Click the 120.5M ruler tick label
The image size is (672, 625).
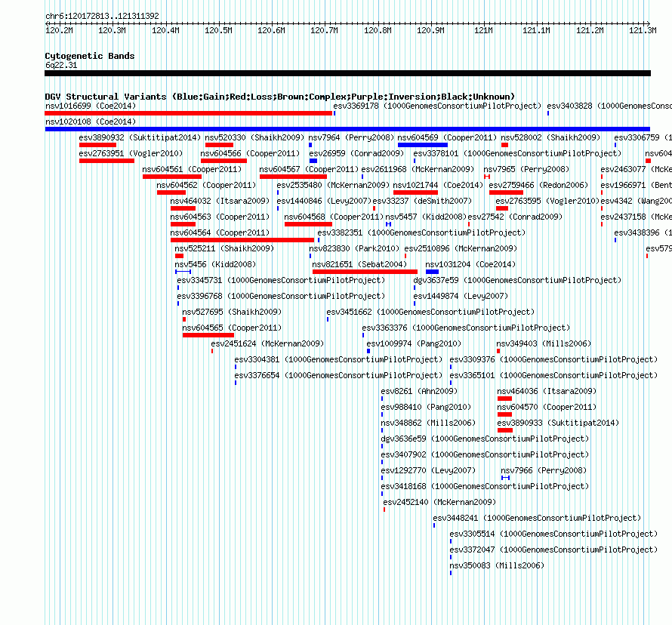(218, 30)
